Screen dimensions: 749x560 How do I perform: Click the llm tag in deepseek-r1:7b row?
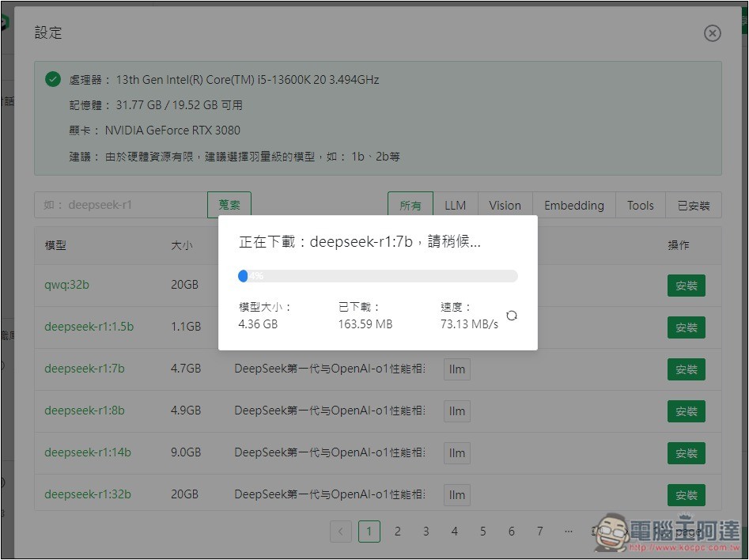point(457,369)
